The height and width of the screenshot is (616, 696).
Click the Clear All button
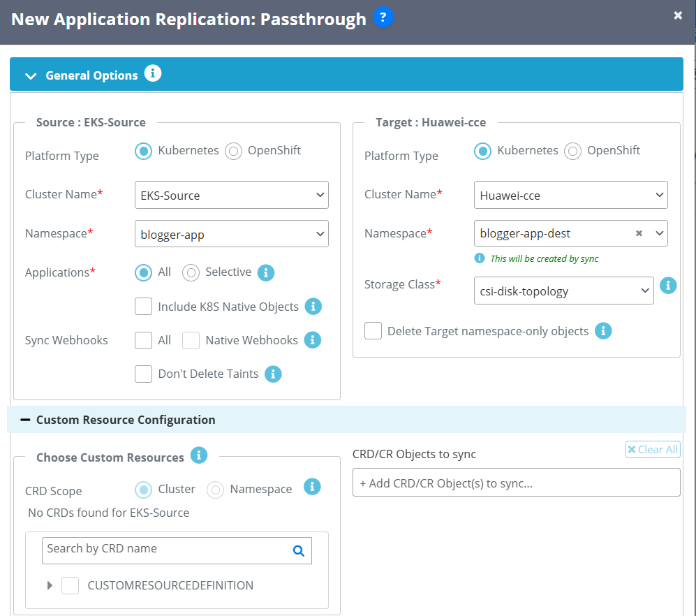click(x=653, y=450)
